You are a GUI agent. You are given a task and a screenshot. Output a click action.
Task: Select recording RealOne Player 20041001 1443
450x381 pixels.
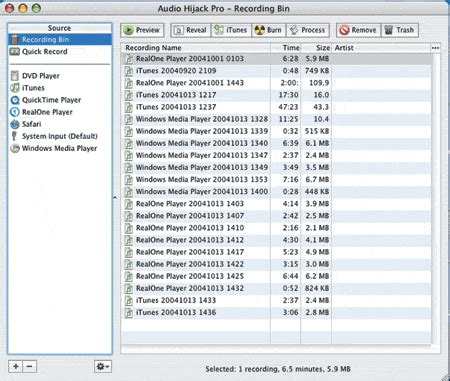(277, 83)
